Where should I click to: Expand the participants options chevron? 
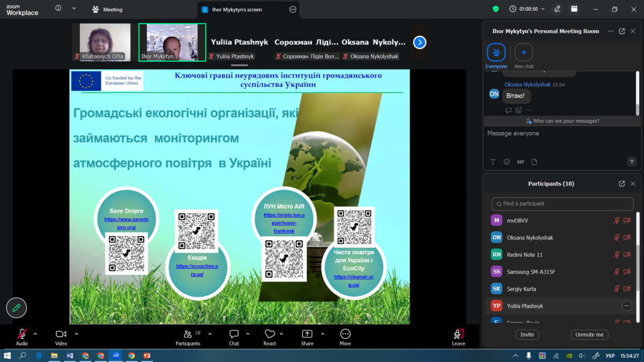point(210,334)
